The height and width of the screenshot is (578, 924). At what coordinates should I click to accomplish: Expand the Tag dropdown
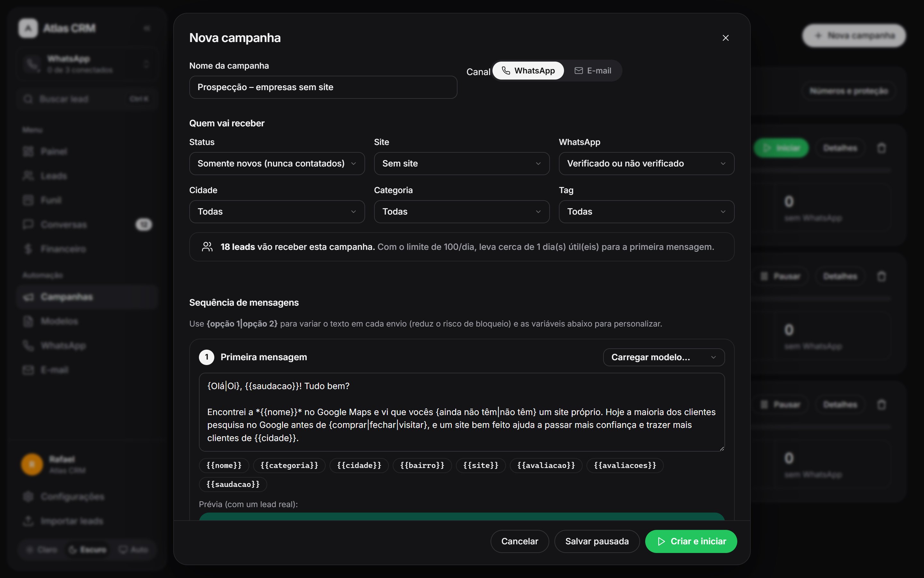pos(646,212)
